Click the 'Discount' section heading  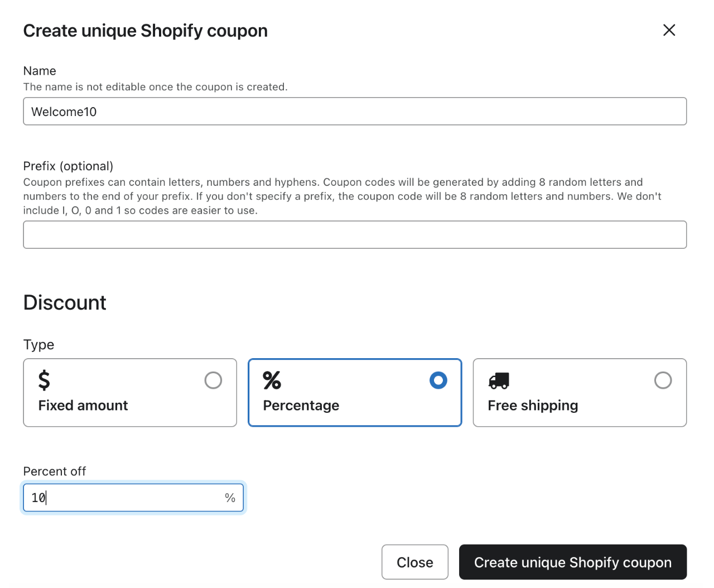click(65, 303)
